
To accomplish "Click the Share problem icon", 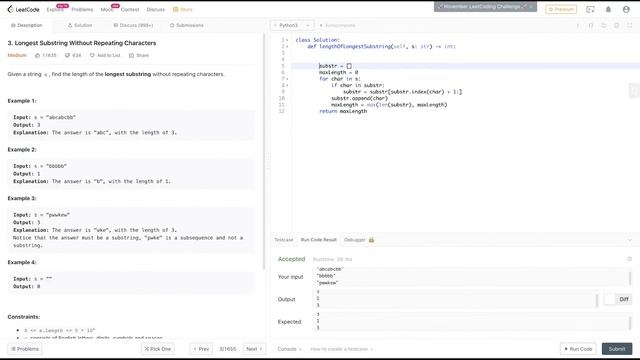I will 131,55.
